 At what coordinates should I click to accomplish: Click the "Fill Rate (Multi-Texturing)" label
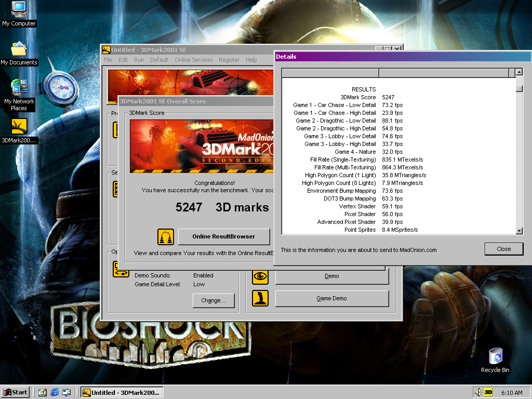tap(345, 168)
